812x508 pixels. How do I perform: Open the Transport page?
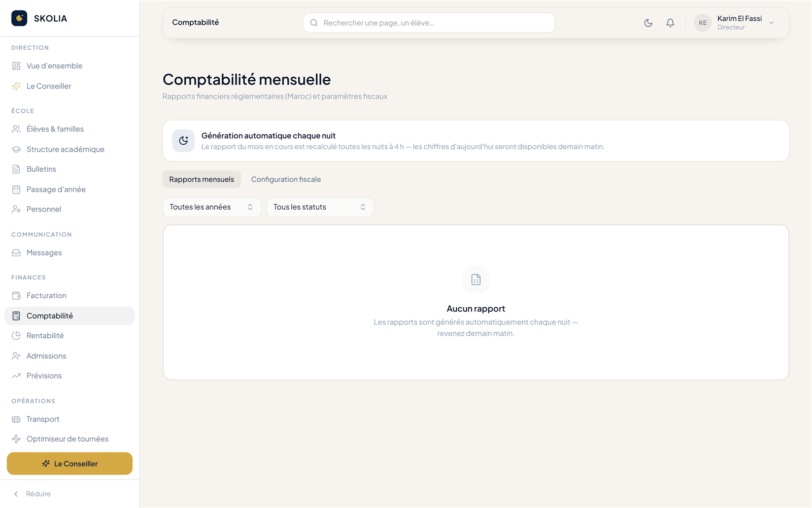[70, 419]
